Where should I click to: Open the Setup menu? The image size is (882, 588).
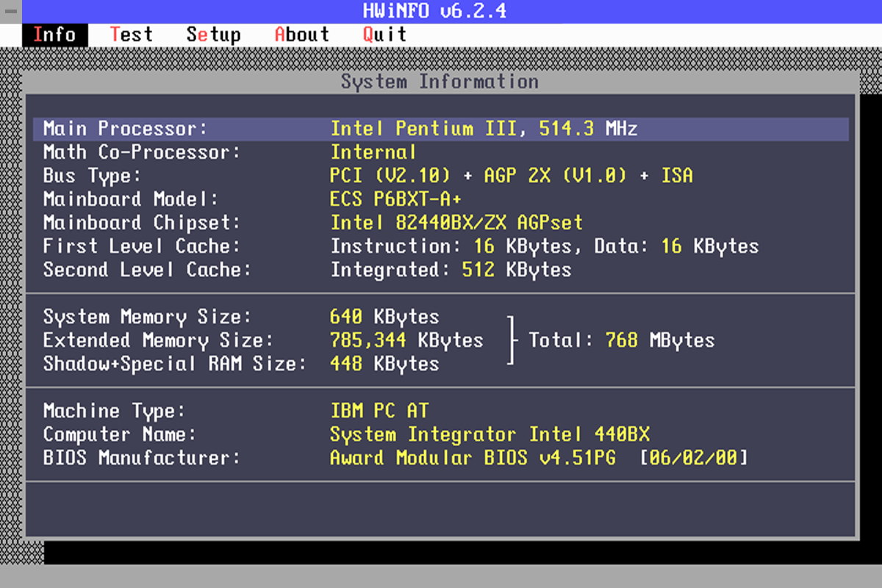213,35
